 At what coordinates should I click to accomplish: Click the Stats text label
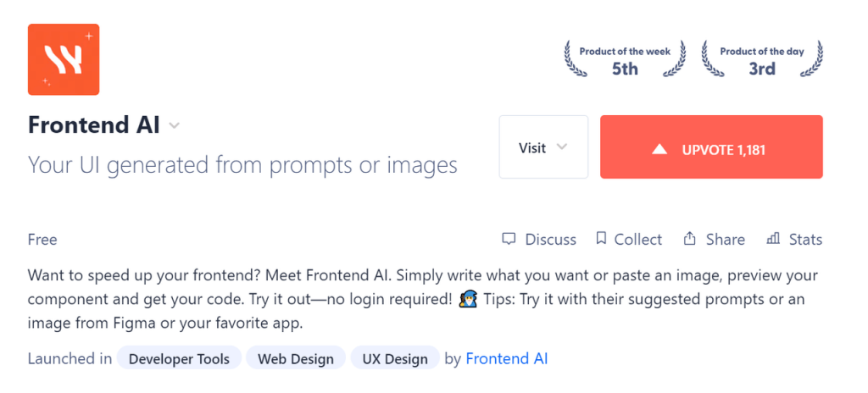coord(805,239)
